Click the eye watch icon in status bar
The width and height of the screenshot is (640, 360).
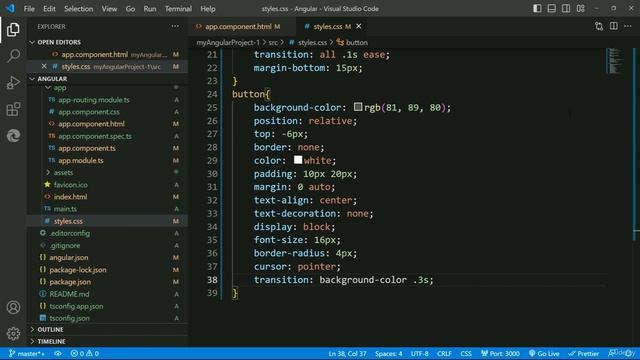(x=58, y=353)
